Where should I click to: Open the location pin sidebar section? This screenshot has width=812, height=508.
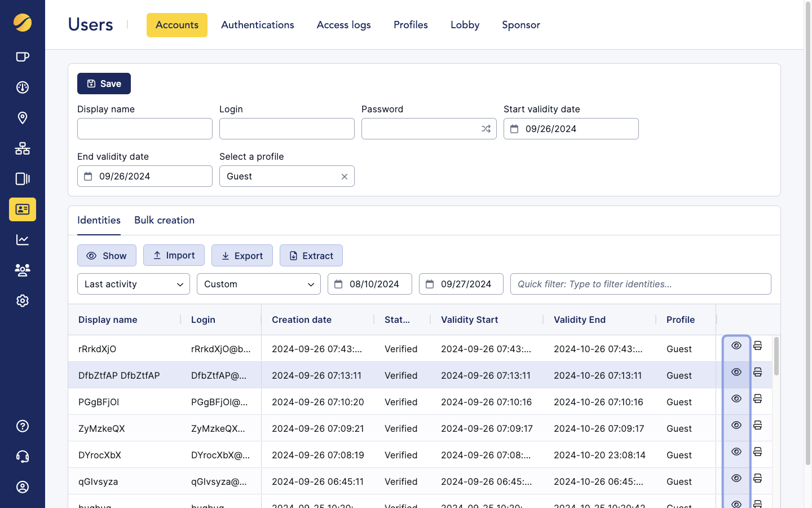(x=23, y=118)
